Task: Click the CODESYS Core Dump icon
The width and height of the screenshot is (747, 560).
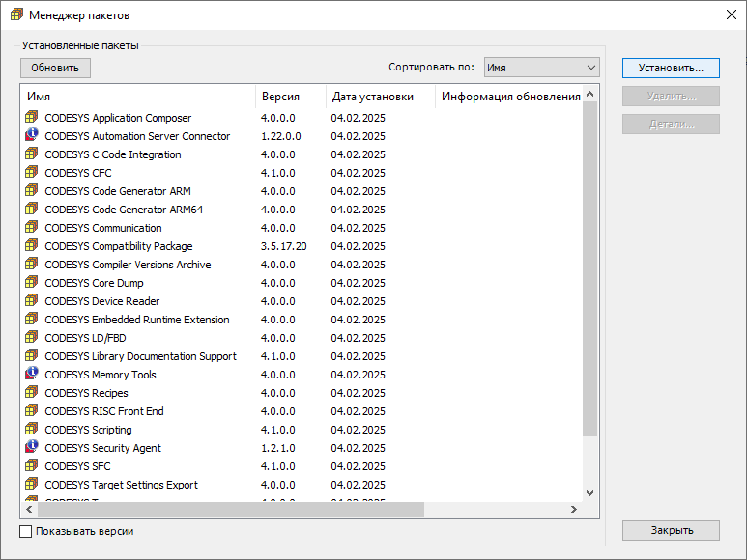Action: pyautogui.click(x=32, y=283)
